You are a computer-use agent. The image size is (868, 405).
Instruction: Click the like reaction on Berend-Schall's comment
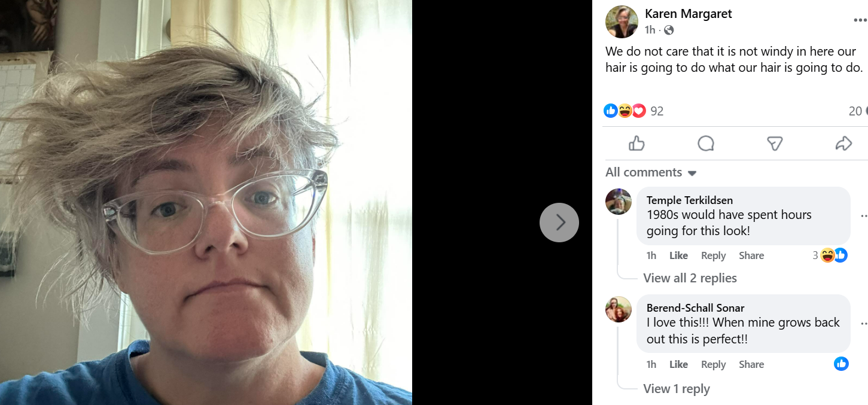pyautogui.click(x=841, y=363)
